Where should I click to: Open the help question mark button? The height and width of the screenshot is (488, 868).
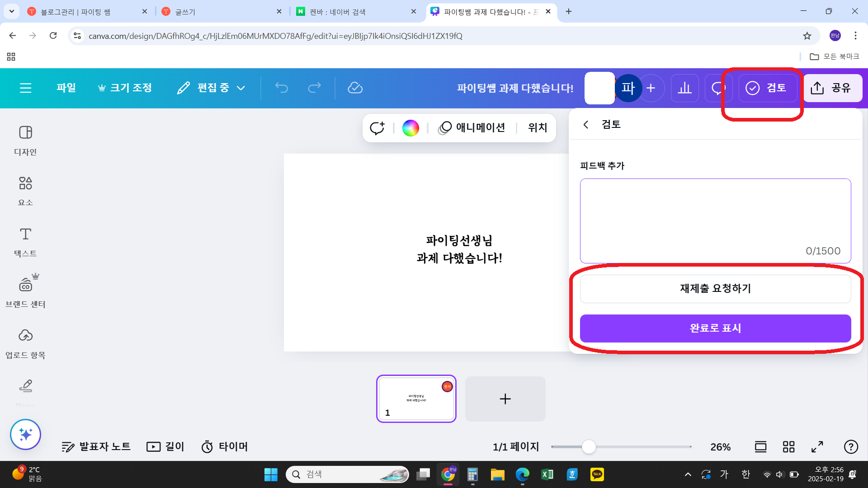tap(851, 447)
